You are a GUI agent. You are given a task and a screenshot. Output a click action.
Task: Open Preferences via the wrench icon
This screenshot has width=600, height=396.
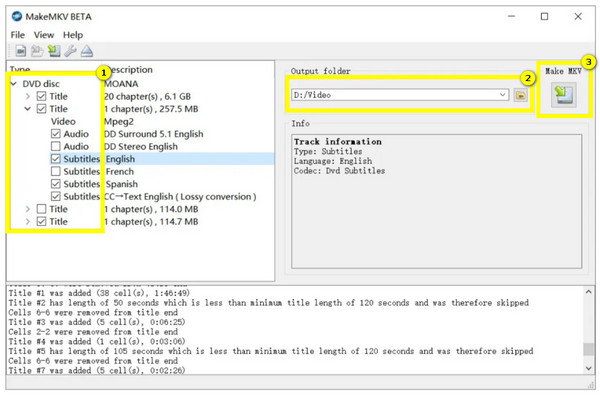70,51
